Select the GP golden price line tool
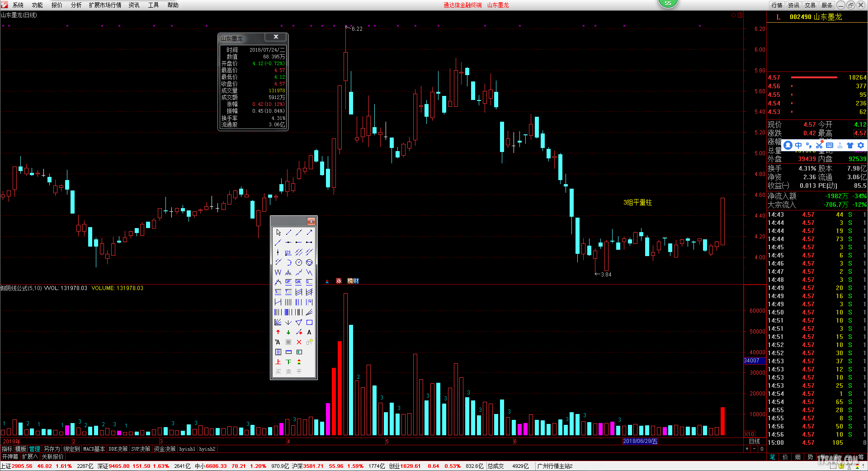The image size is (868, 471). coord(288,282)
